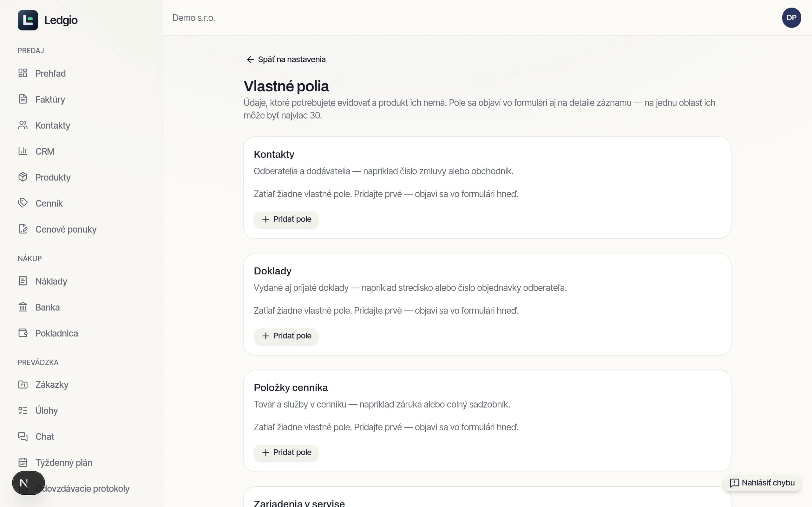This screenshot has width=812, height=507.
Task: Open the DP user avatar menu
Action: pos(791,18)
